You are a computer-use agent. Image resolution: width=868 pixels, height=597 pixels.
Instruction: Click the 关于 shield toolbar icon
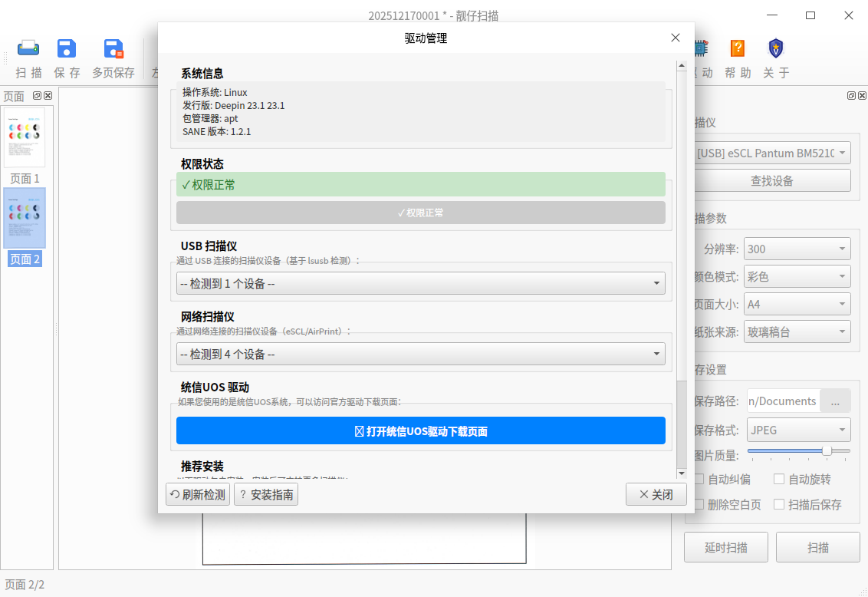[x=776, y=49]
